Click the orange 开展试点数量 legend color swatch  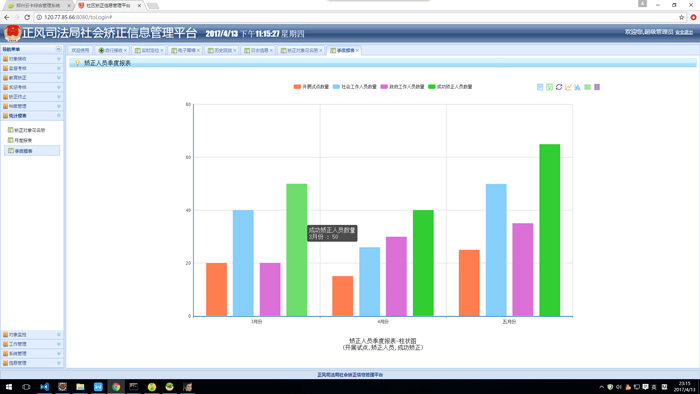tap(297, 87)
